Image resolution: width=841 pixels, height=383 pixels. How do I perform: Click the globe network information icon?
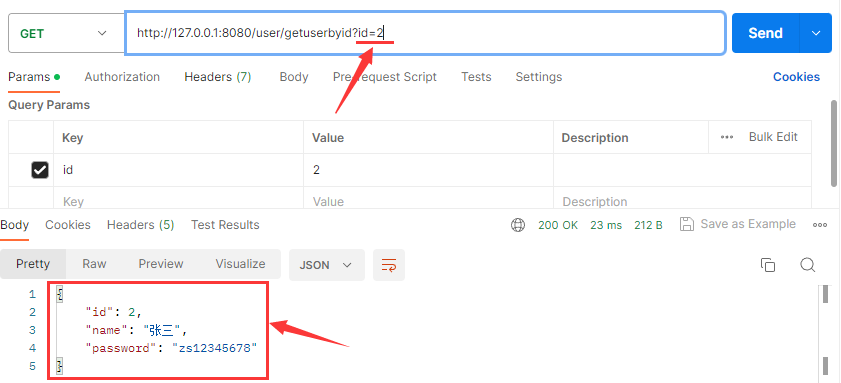(x=518, y=225)
